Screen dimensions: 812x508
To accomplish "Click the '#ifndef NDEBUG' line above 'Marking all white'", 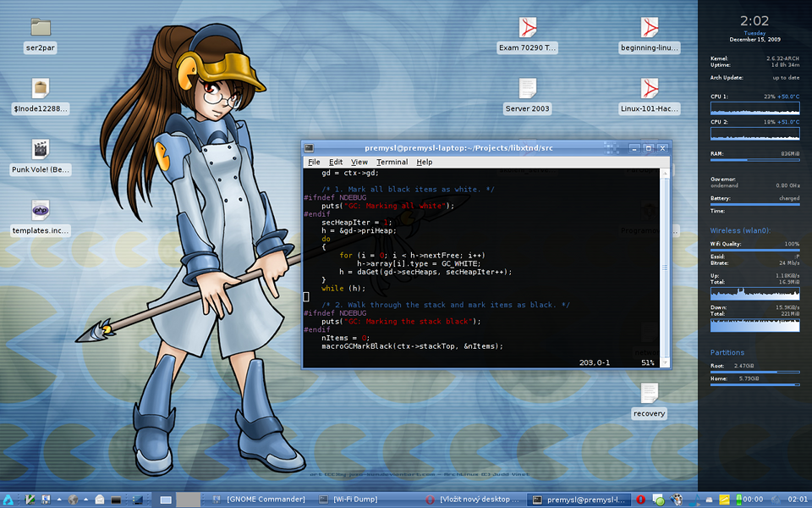I will pyautogui.click(x=335, y=197).
